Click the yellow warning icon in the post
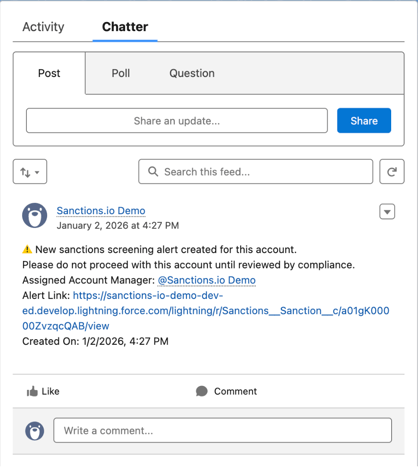This screenshot has width=418, height=469. coord(27,249)
